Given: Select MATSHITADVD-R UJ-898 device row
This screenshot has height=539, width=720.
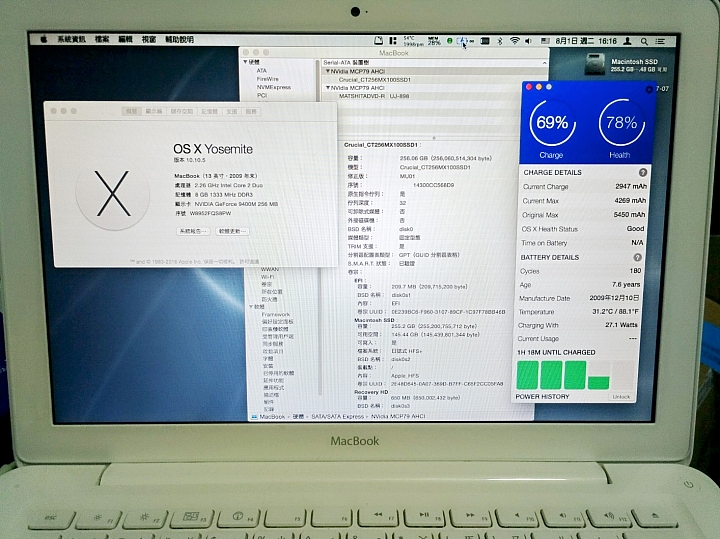Looking at the screenshot, I should 374,96.
